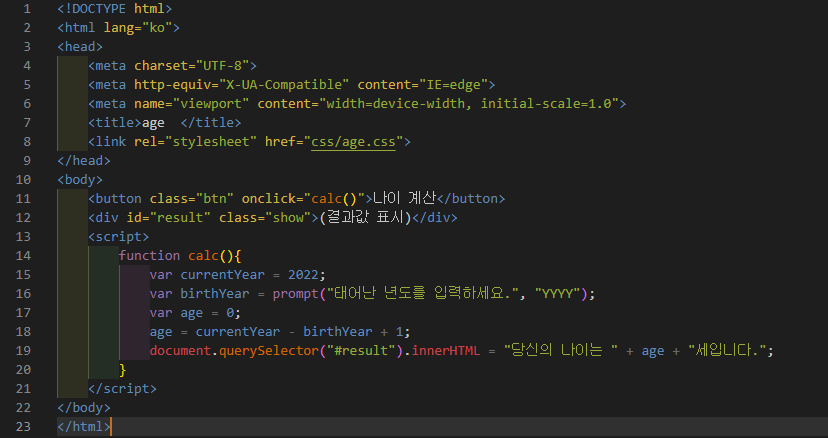Click line number 1 in the gutter

tap(27, 8)
